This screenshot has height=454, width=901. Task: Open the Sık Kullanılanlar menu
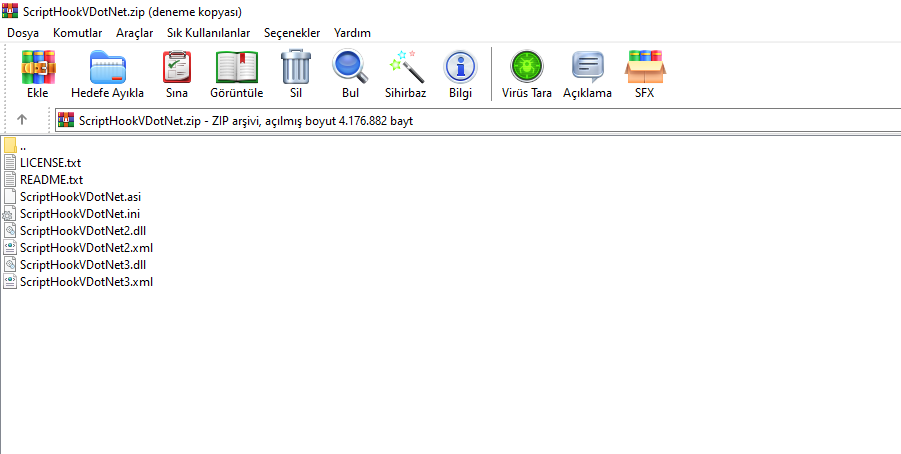pyautogui.click(x=209, y=33)
